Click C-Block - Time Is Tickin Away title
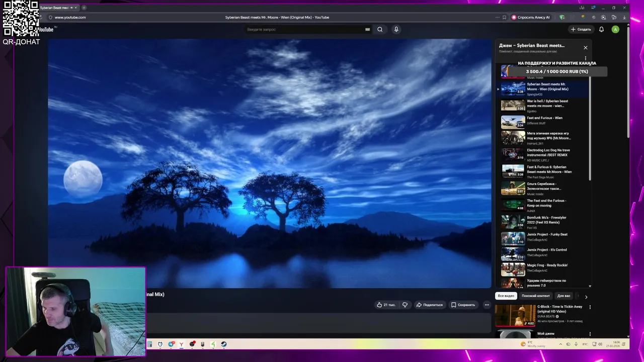This screenshot has width=644, height=362. tap(559, 309)
